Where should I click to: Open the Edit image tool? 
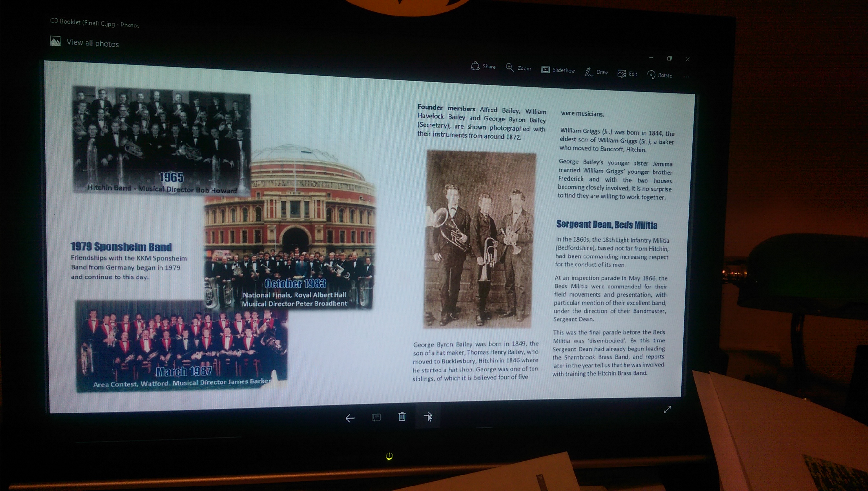click(622, 73)
